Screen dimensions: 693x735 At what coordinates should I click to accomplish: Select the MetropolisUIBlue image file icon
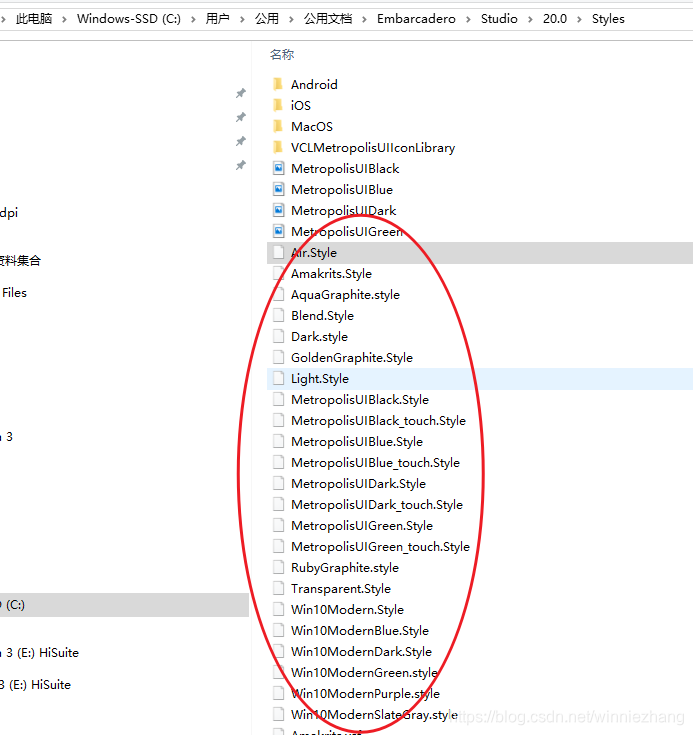pos(279,189)
